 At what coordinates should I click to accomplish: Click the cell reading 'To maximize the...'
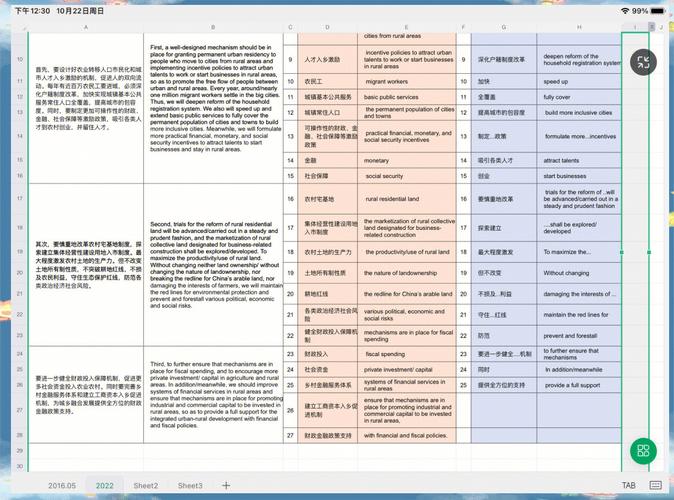pyautogui.click(x=579, y=252)
